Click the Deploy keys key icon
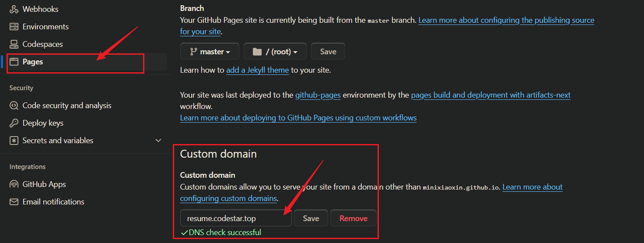 click(x=14, y=123)
